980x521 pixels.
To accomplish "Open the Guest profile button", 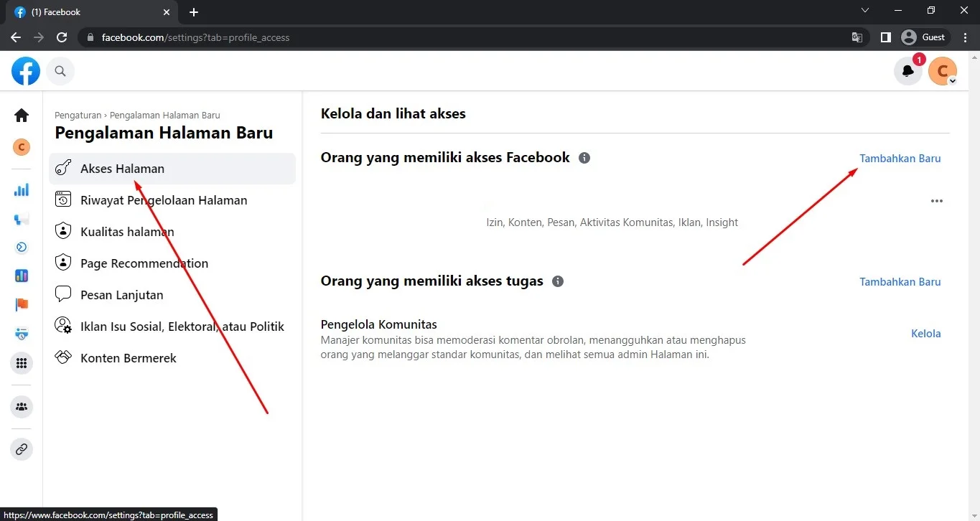I will (x=925, y=37).
